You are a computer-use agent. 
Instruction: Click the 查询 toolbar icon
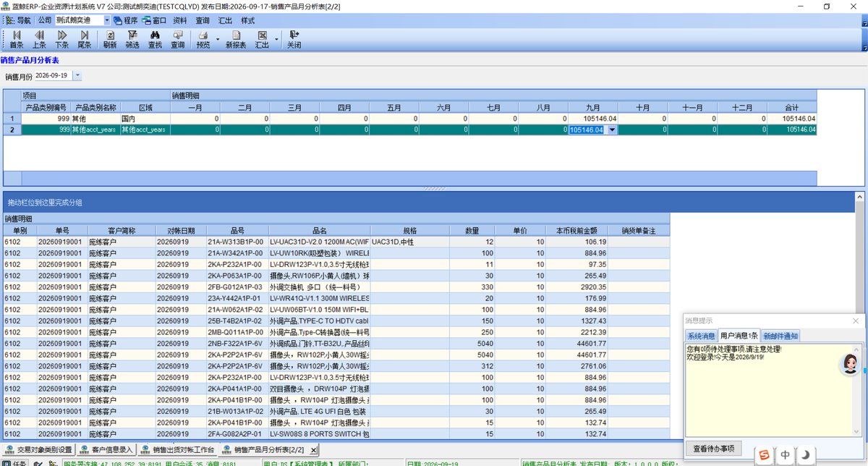(177, 38)
